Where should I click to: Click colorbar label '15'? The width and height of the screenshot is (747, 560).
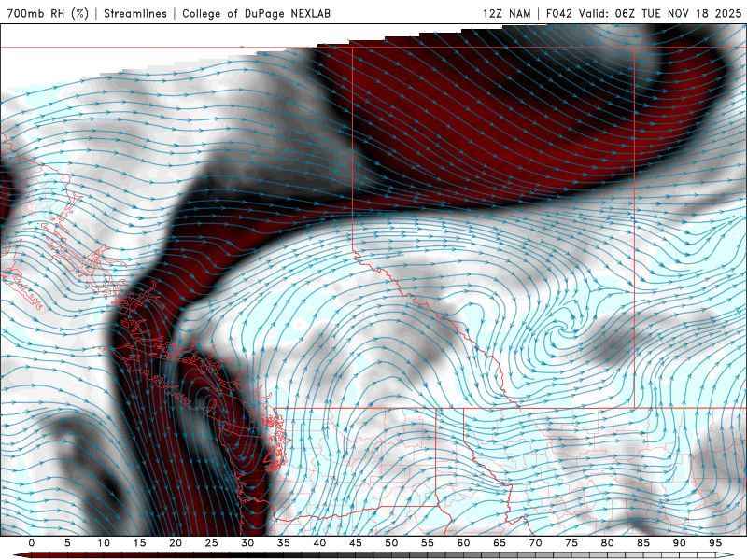[x=139, y=543]
